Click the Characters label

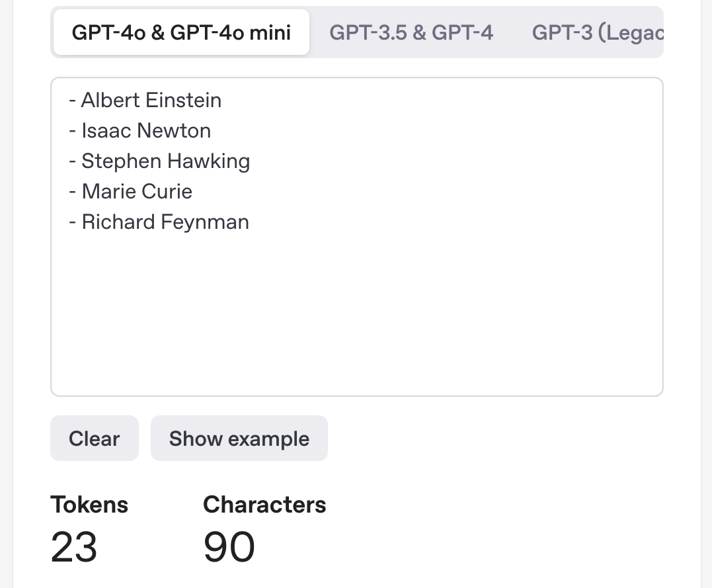[x=264, y=505]
